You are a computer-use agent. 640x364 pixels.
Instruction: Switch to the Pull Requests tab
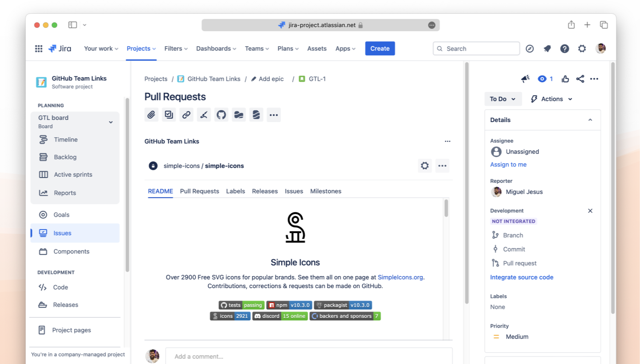point(200,191)
